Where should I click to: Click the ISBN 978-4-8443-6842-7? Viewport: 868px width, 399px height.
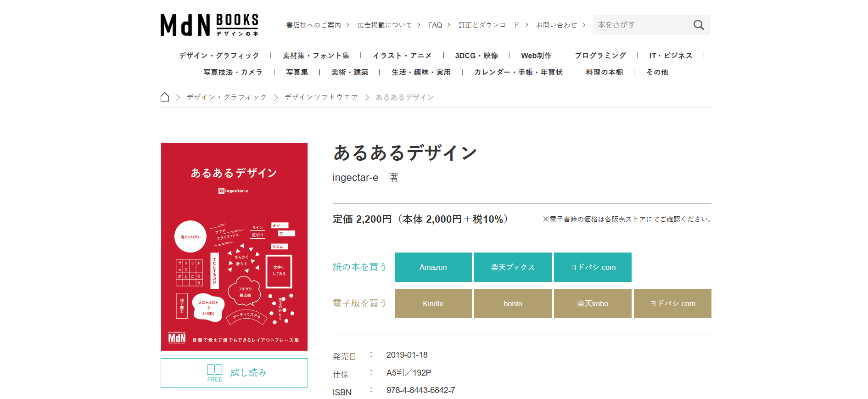pos(420,390)
